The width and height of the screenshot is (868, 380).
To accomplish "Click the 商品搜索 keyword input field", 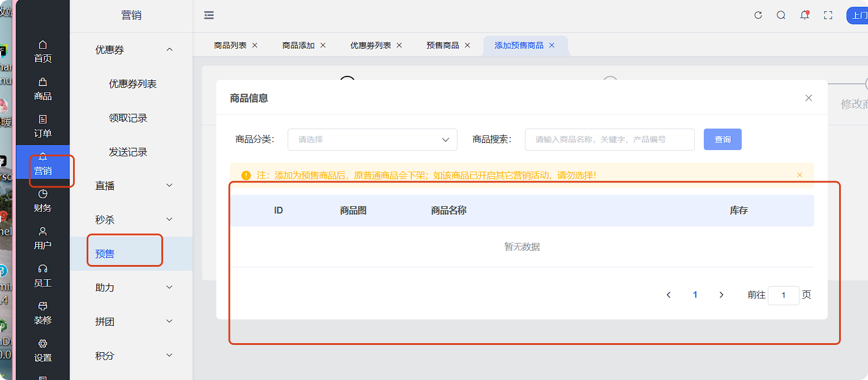I will 609,139.
